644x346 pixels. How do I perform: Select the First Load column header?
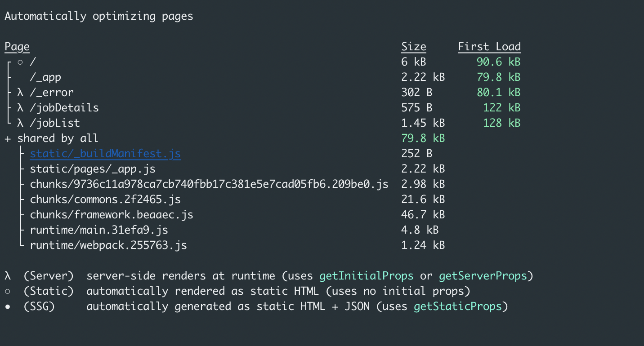click(489, 46)
